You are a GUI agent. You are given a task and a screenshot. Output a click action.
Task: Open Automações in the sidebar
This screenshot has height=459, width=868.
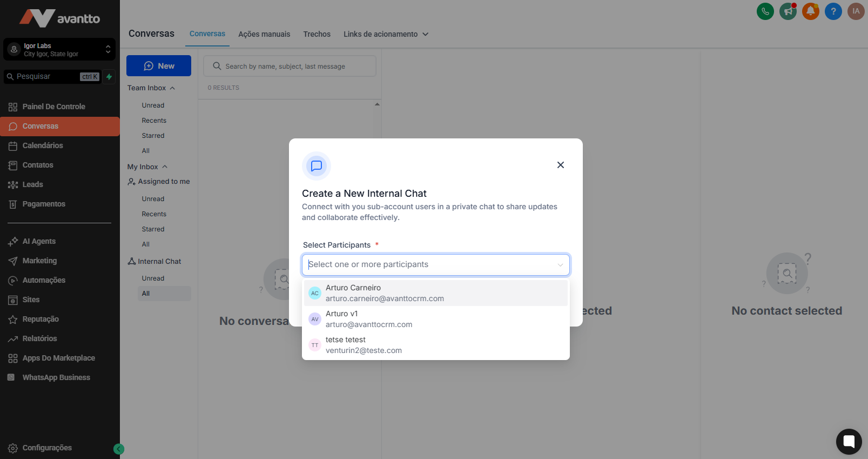pyautogui.click(x=60, y=280)
